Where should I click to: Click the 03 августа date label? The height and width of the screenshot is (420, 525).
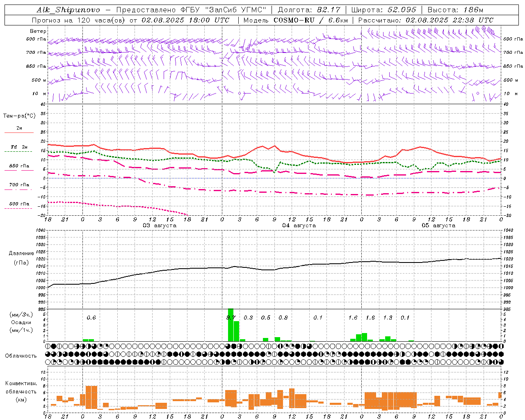click(x=160, y=226)
